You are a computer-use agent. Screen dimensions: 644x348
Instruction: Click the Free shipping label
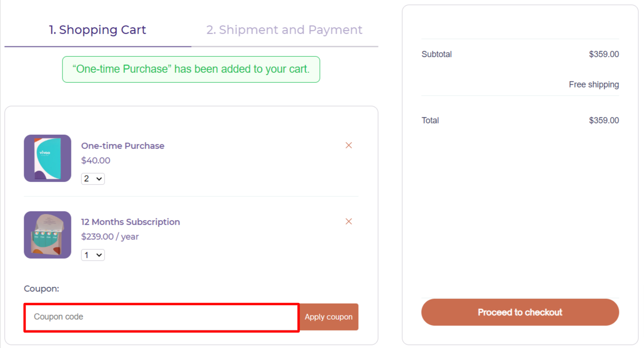tap(594, 85)
